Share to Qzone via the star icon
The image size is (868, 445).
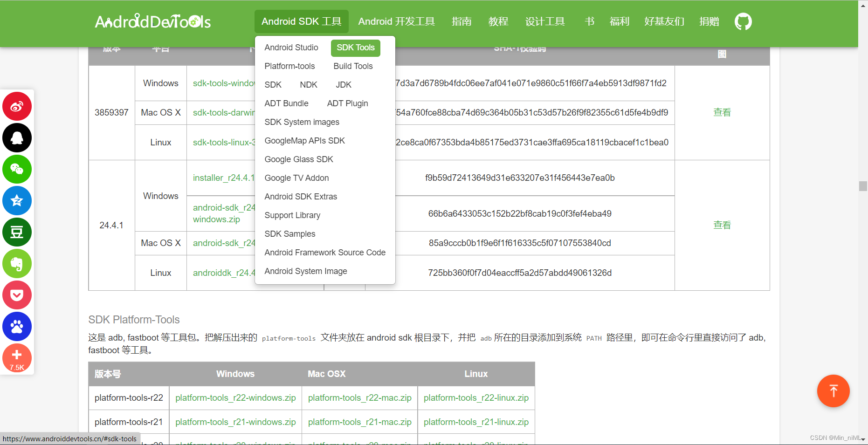(x=17, y=200)
